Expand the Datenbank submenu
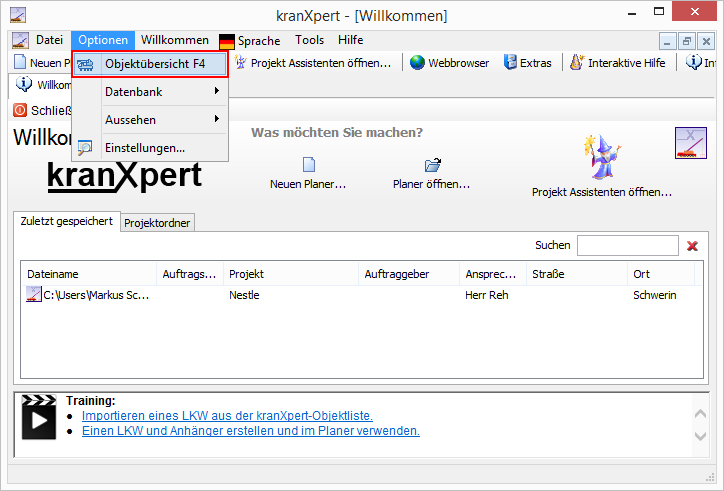724x491 pixels. [150, 92]
